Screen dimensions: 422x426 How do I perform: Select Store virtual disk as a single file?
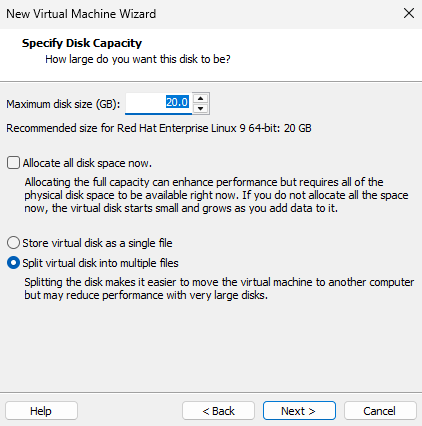pyautogui.click(x=13, y=243)
